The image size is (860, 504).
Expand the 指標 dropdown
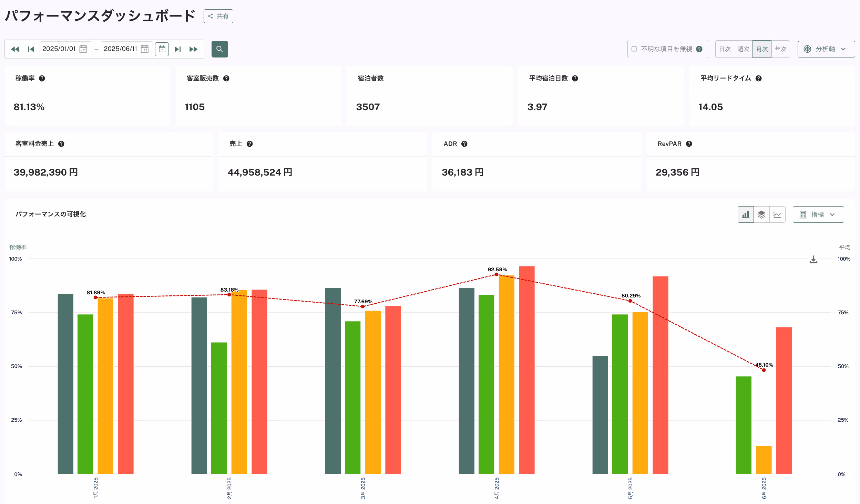coord(818,214)
